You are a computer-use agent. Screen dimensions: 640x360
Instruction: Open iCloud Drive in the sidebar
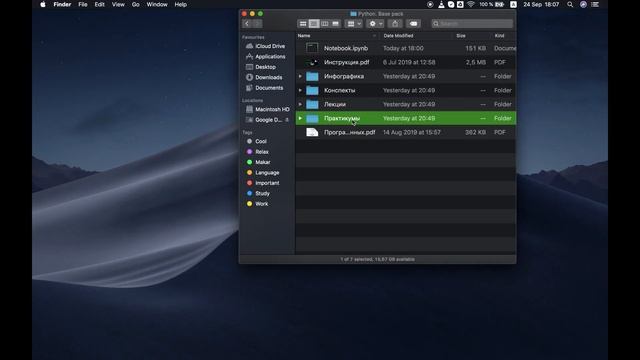click(x=266, y=46)
